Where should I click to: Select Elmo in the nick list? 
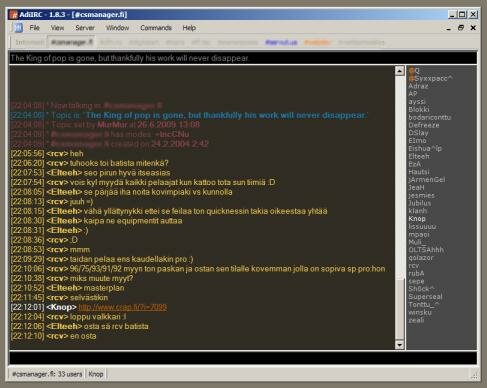click(x=417, y=141)
